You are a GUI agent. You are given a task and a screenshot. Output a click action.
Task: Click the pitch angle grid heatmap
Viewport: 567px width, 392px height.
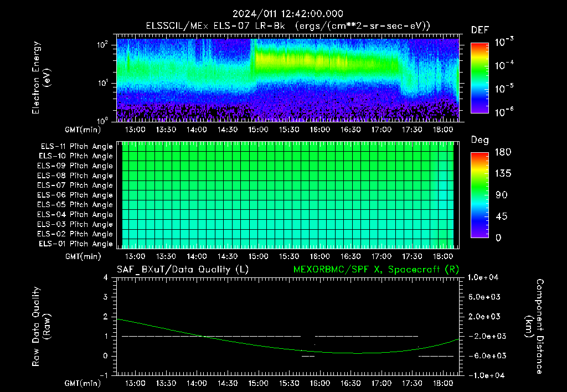(288, 195)
